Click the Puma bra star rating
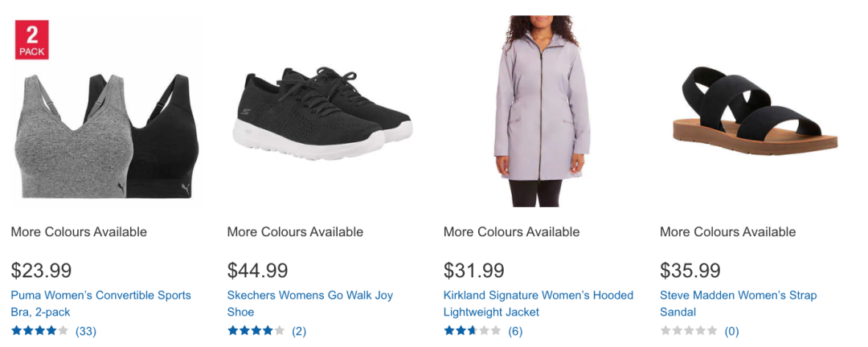The width and height of the screenshot is (868, 347). tap(39, 330)
